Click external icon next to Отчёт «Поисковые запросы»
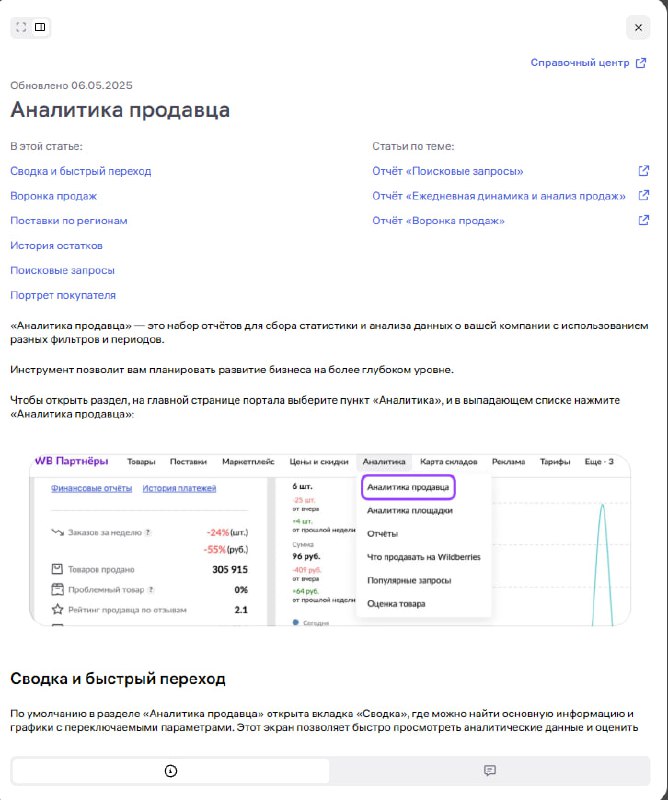This screenshot has width=668, height=800. click(644, 170)
